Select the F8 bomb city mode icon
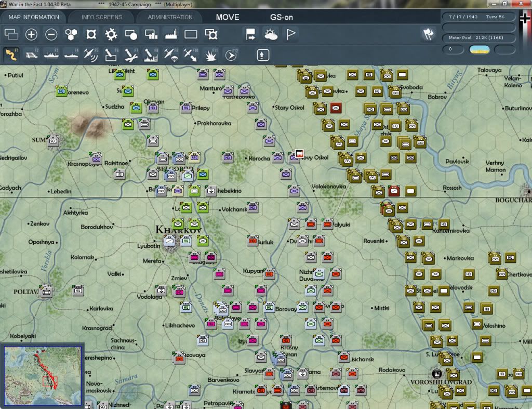The width and height of the screenshot is (532, 409). (x=151, y=55)
